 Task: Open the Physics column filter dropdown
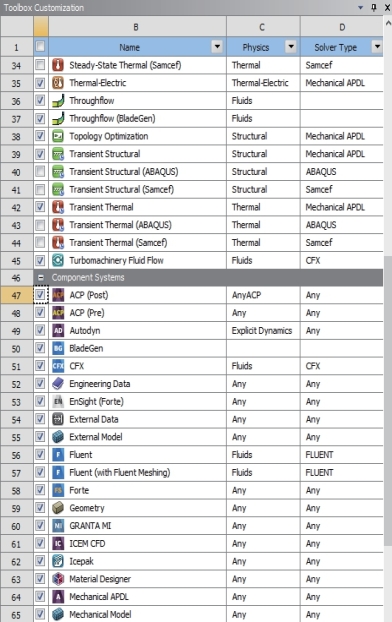click(291, 47)
